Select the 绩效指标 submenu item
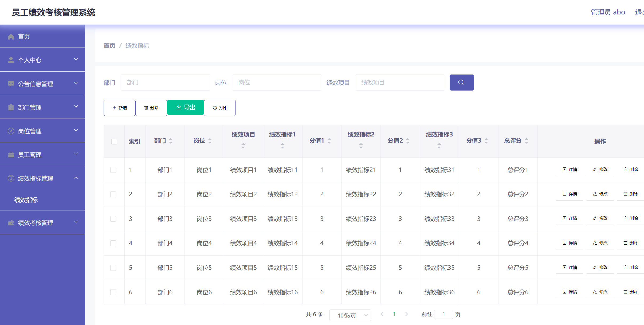This screenshot has height=325, width=644. tap(26, 200)
